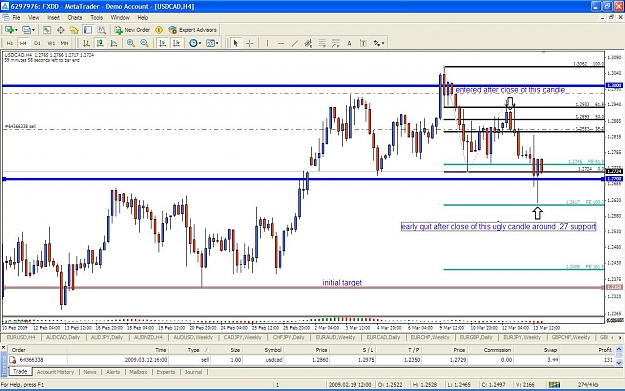The height and width of the screenshot is (391, 625).
Task: Switch to EURUSD,H4 chart tab
Action: click(21, 337)
